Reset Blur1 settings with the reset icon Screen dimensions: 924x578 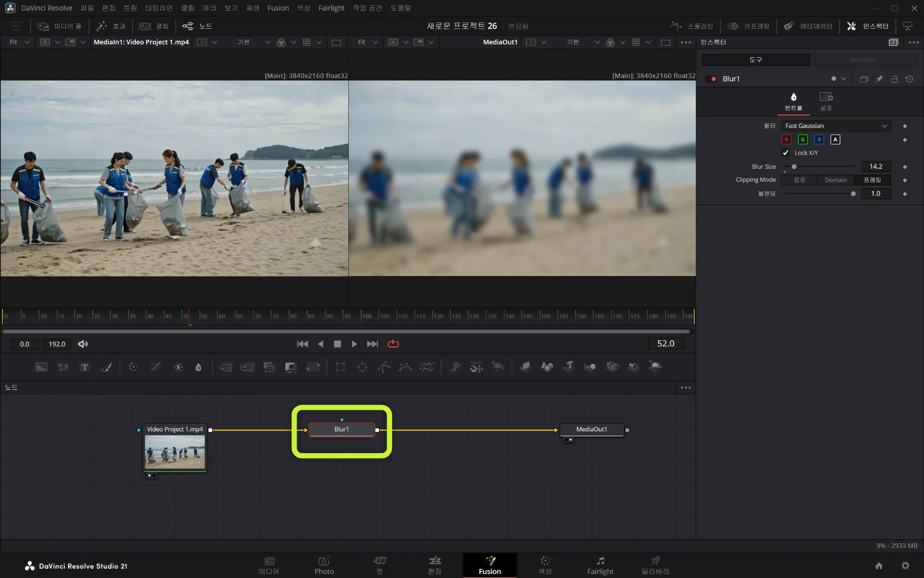909,79
